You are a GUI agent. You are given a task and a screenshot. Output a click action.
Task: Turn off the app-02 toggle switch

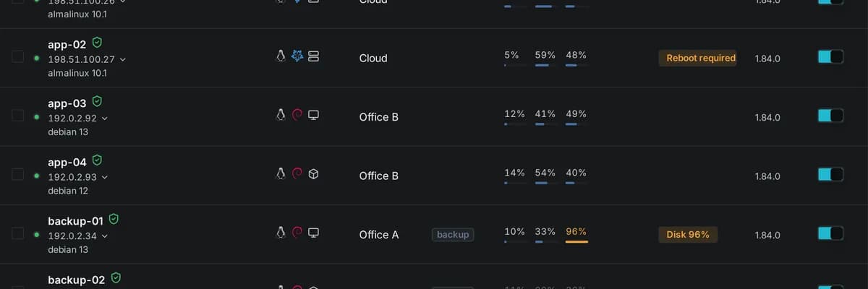point(830,56)
